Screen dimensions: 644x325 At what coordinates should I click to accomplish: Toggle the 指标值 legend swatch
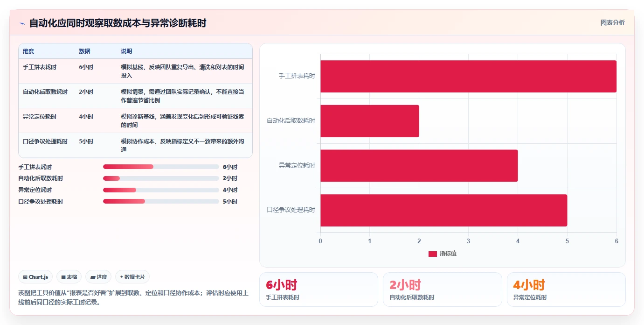(433, 254)
